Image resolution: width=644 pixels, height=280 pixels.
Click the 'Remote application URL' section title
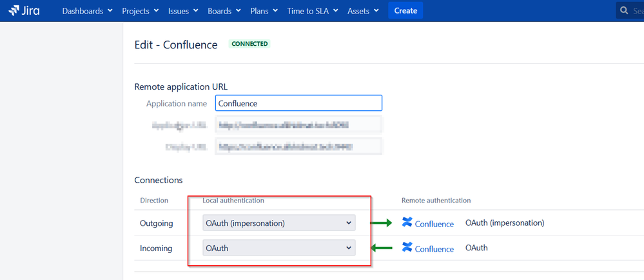pos(181,86)
